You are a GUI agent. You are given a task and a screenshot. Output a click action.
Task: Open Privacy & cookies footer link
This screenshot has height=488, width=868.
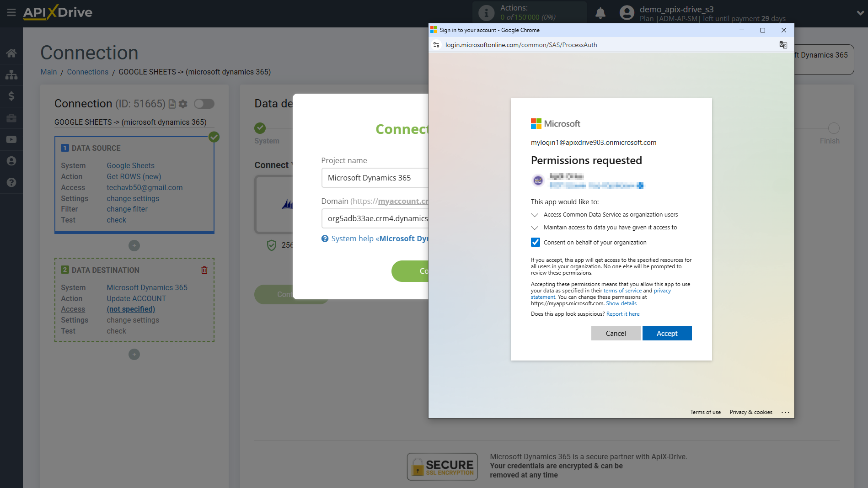click(751, 412)
